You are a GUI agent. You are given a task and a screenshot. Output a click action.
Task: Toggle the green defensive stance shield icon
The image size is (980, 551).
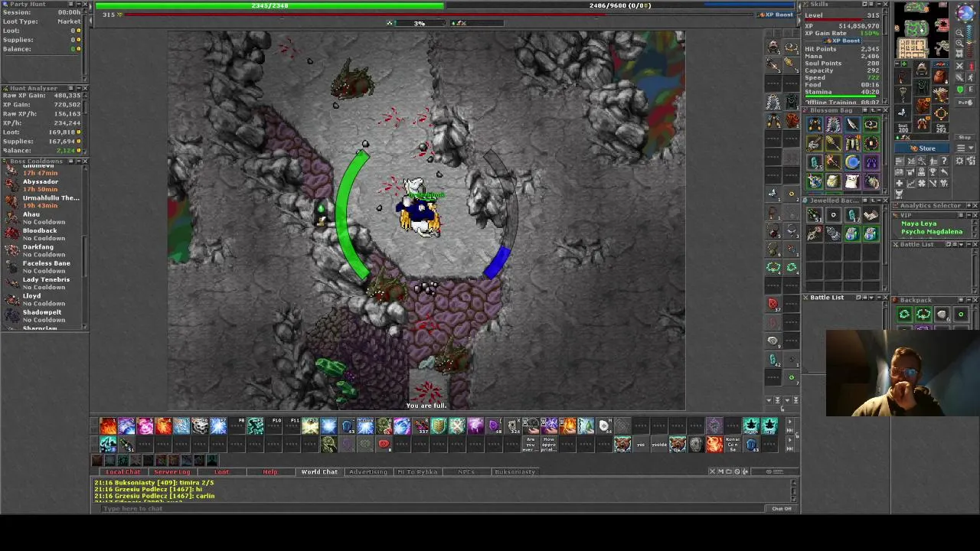[959, 90]
